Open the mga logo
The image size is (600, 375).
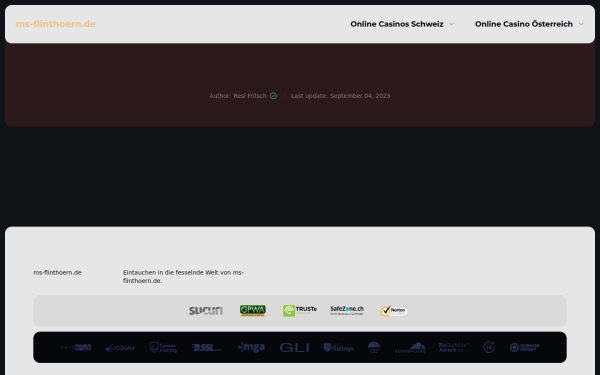click(x=251, y=347)
